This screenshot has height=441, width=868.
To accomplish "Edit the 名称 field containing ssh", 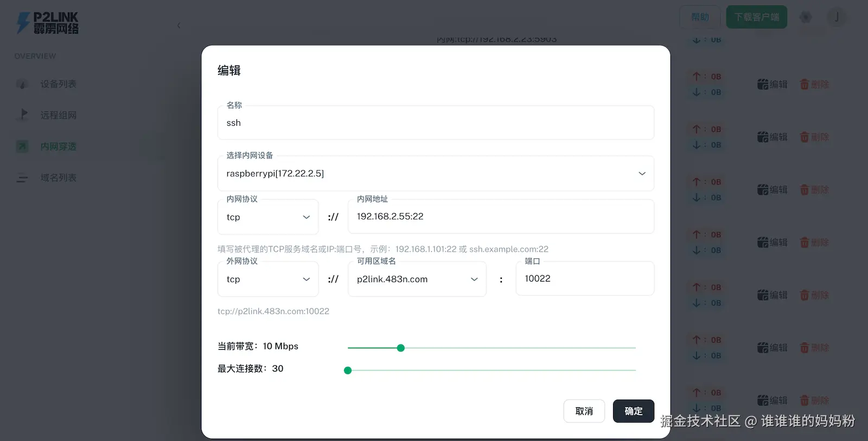I will [x=436, y=123].
